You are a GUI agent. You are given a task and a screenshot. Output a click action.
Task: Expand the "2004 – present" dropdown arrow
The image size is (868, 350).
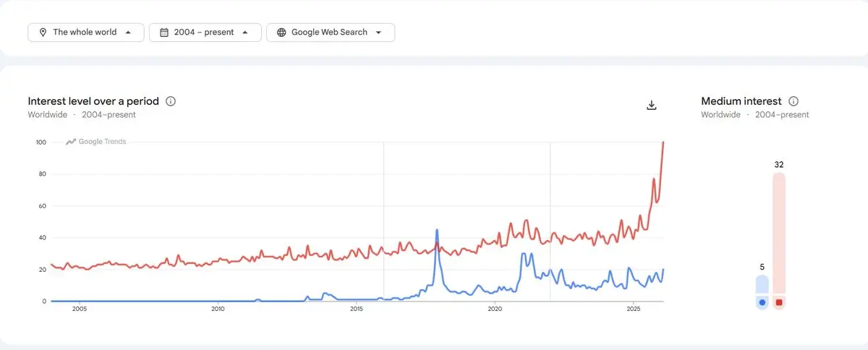[x=246, y=33]
